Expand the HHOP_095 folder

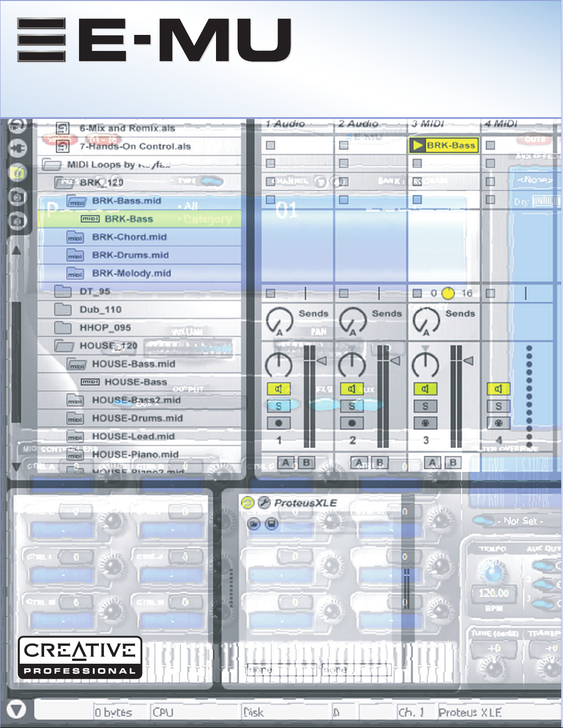(63, 327)
